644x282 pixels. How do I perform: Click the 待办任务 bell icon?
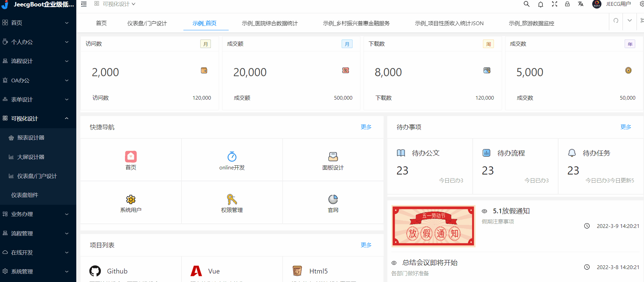tap(572, 153)
